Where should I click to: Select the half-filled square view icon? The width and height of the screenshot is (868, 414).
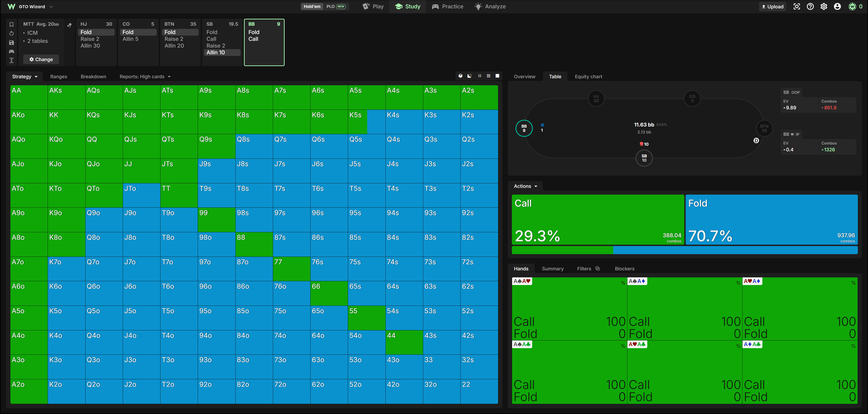469,76
